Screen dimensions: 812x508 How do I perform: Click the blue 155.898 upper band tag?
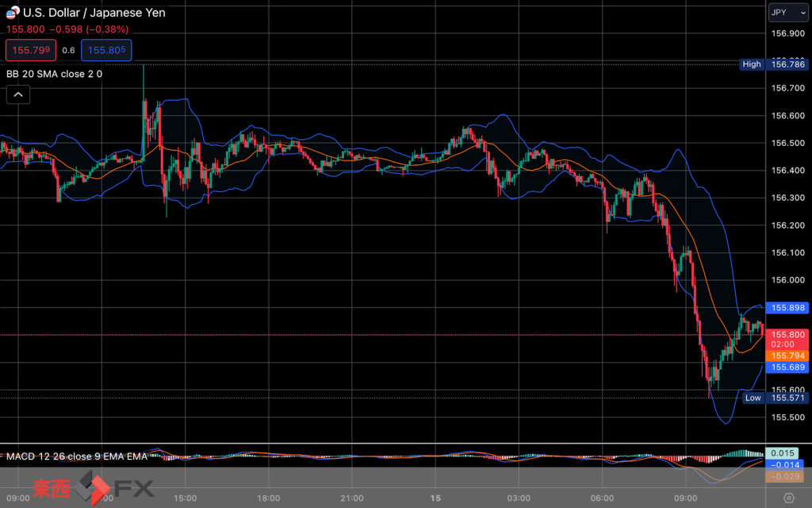pyautogui.click(x=788, y=307)
